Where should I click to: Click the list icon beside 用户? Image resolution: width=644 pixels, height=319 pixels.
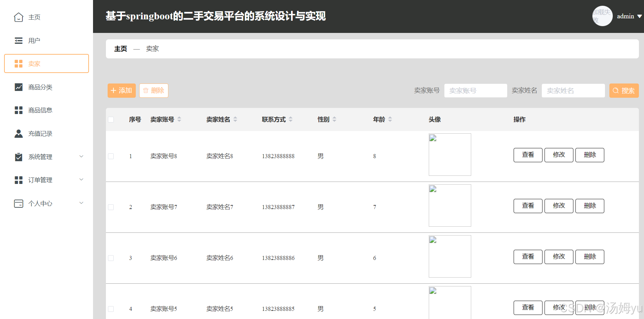pos(19,41)
